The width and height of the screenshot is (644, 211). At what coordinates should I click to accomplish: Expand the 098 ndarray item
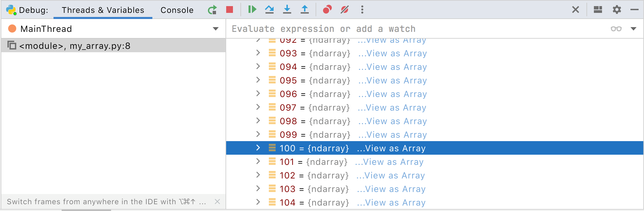258,121
